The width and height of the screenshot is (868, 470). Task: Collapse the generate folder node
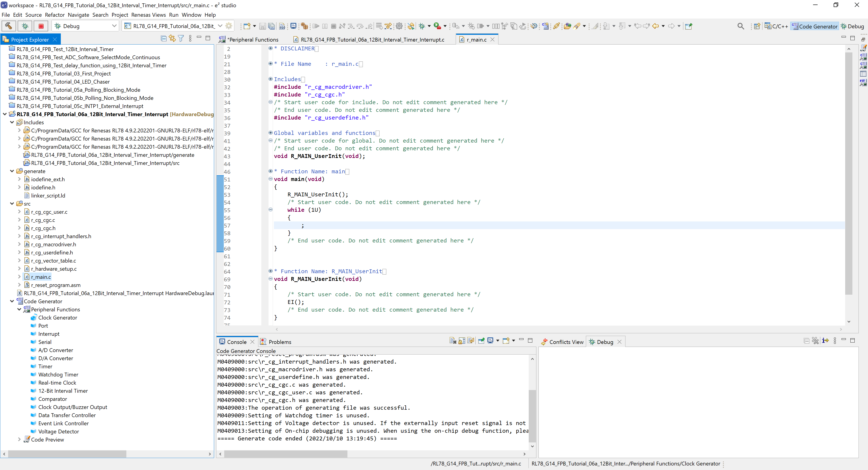pos(12,171)
